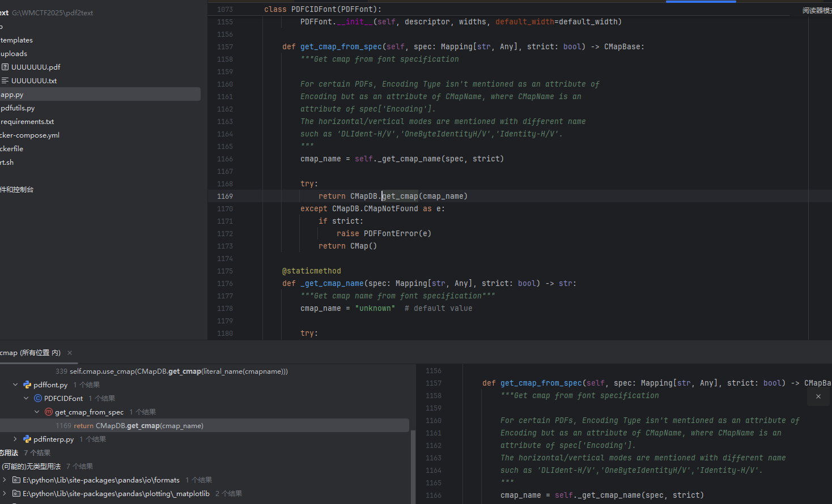Viewport: 832px width, 504px height.
Task: Click the project path G:\WMCTF2025\pdf2text
Action: point(52,12)
